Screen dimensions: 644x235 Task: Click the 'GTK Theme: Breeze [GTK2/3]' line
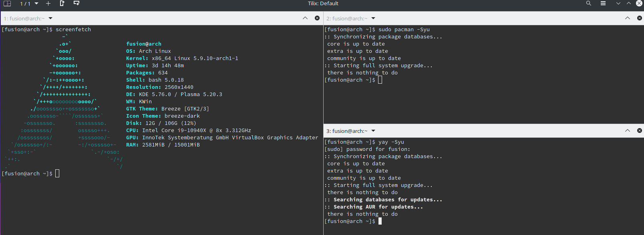[168, 109]
